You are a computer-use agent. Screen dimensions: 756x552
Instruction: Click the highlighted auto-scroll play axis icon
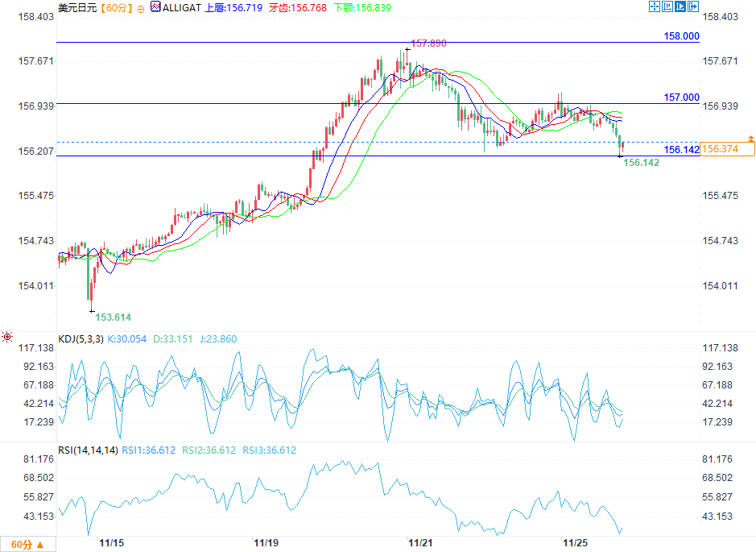[x=680, y=6]
